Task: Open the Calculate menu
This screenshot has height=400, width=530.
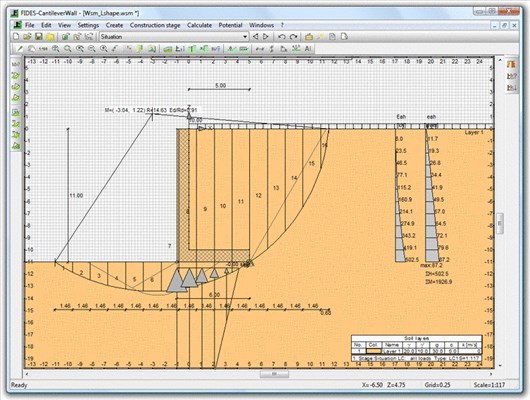Action: pyautogui.click(x=199, y=25)
